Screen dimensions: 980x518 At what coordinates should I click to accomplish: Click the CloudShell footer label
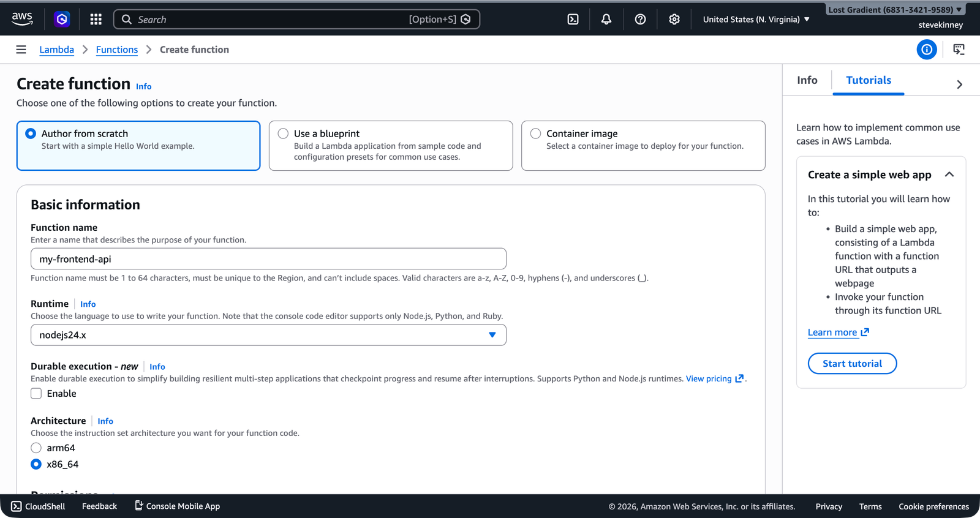point(45,506)
